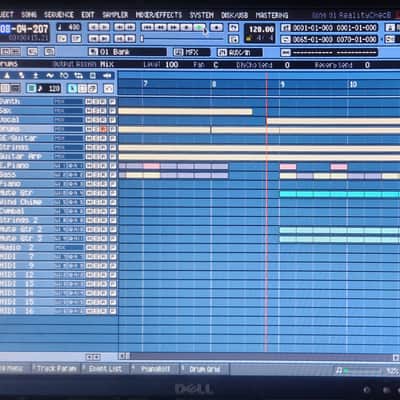The image size is (400, 400).
Task: Click the Drum Grid button at the bottom
Action: pos(204,369)
